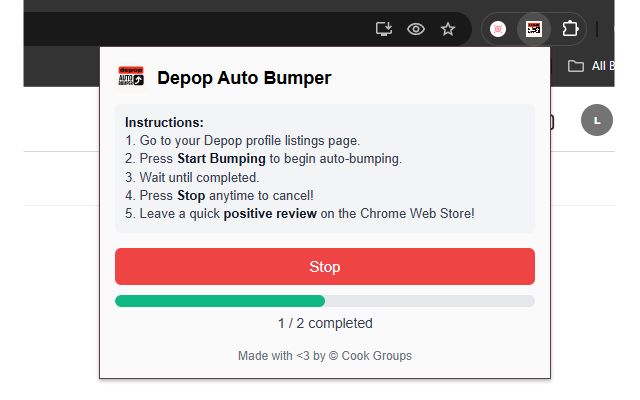Click the 'Start Bumping' instruction line
This screenshot has width=640, height=400.
coord(263,159)
